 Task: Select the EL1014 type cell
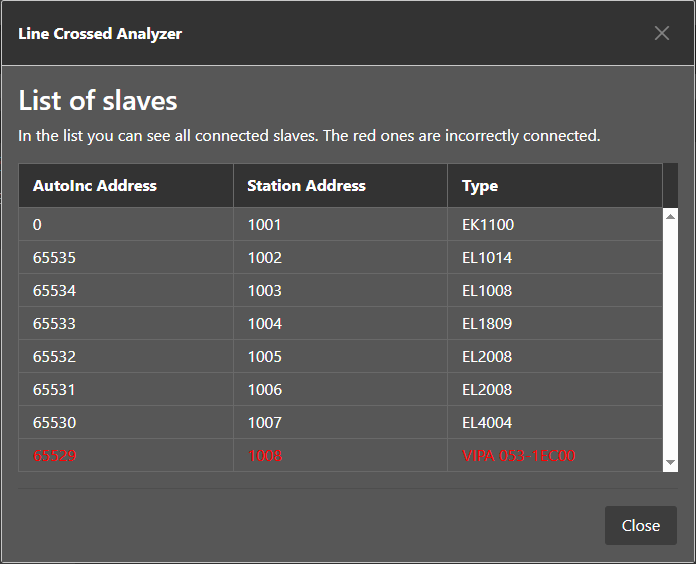(487, 258)
